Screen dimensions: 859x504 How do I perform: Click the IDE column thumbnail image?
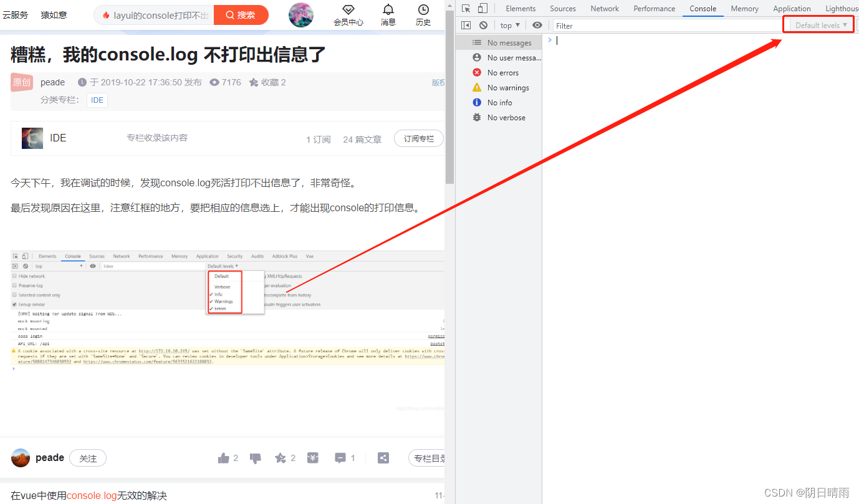click(x=32, y=138)
